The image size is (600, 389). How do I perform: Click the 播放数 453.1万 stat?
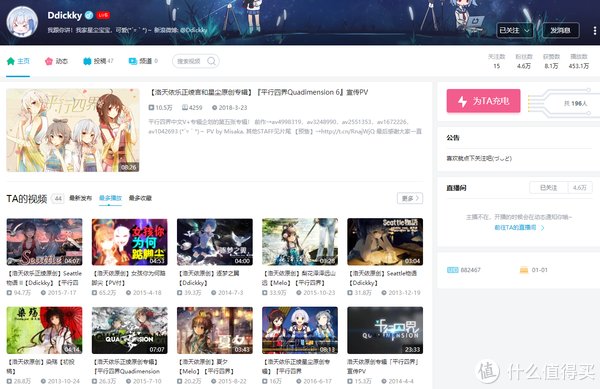579,61
